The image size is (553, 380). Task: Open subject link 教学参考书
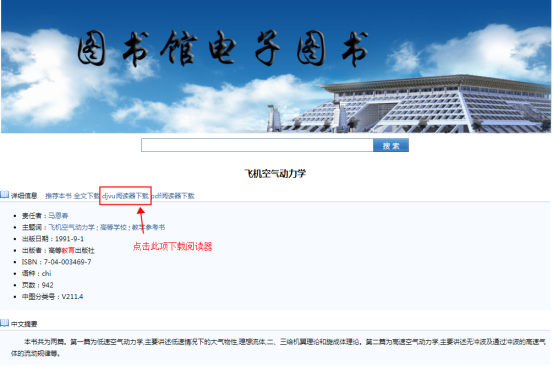pyautogui.click(x=148, y=227)
